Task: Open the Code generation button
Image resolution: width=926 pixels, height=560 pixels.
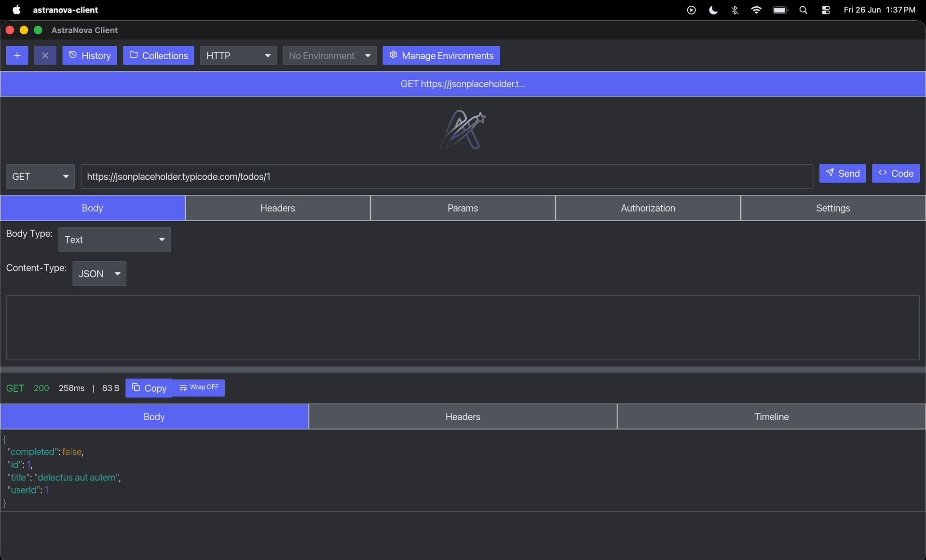Action: [x=896, y=173]
